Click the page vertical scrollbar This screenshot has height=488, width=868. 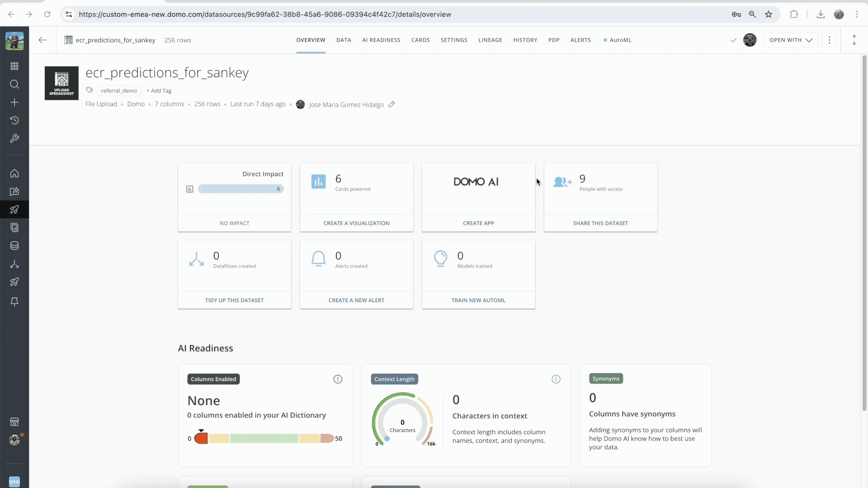pos(864,233)
